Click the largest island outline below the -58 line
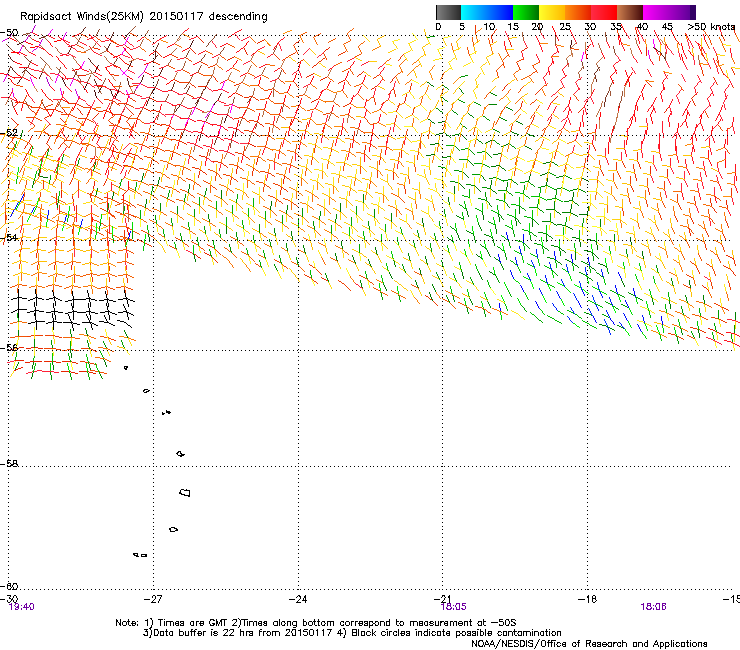The width and height of the screenshot is (740, 650). point(185,493)
